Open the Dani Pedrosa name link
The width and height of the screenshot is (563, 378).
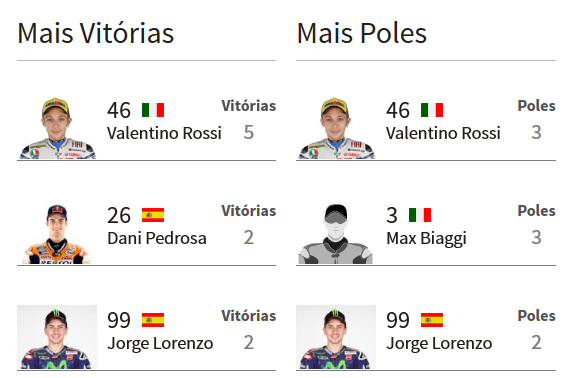(157, 238)
